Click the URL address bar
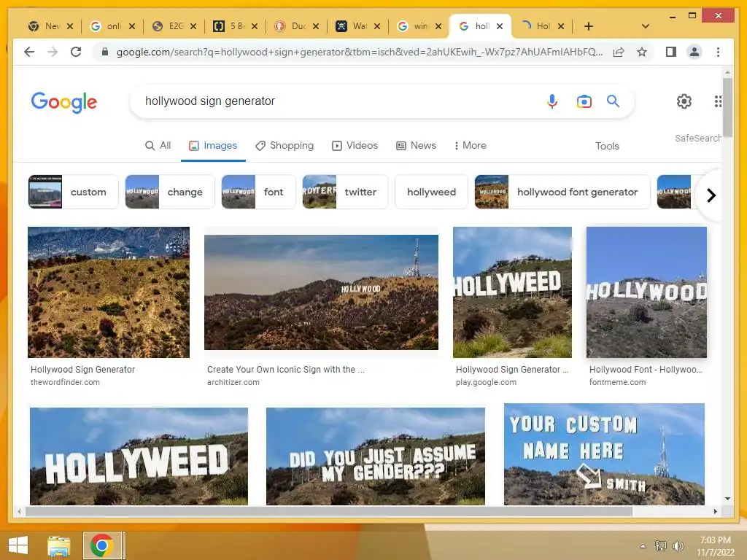 pos(360,52)
